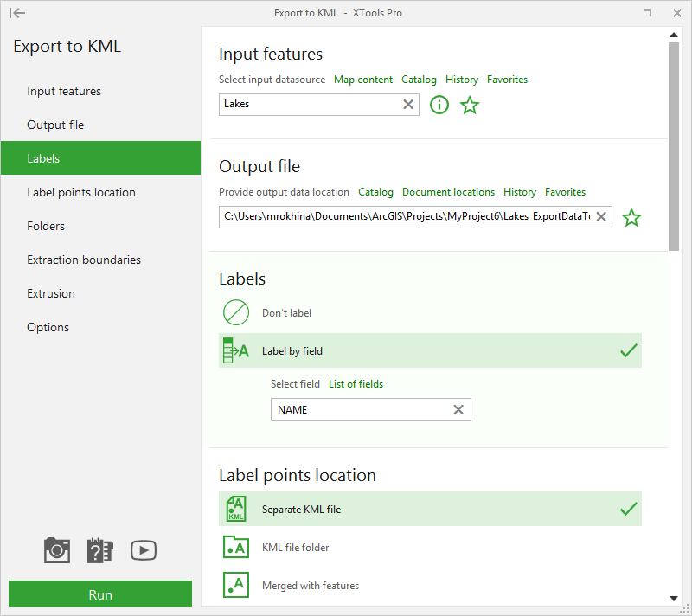Collapse the panel with the arrow icon
The image size is (692, 616).
click(x=17, y=13)
